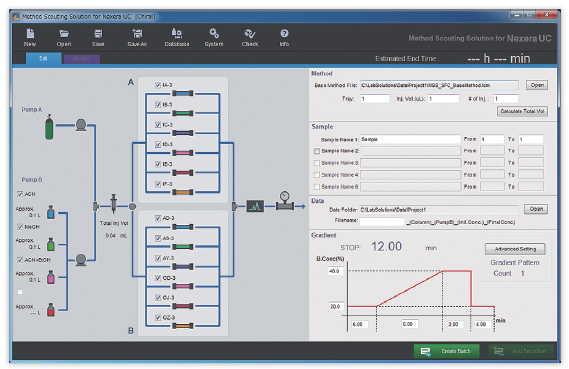Toggle the MeOH solvent checkbox
Viewport: 569px width, 369px height.
tap(20, 227)
